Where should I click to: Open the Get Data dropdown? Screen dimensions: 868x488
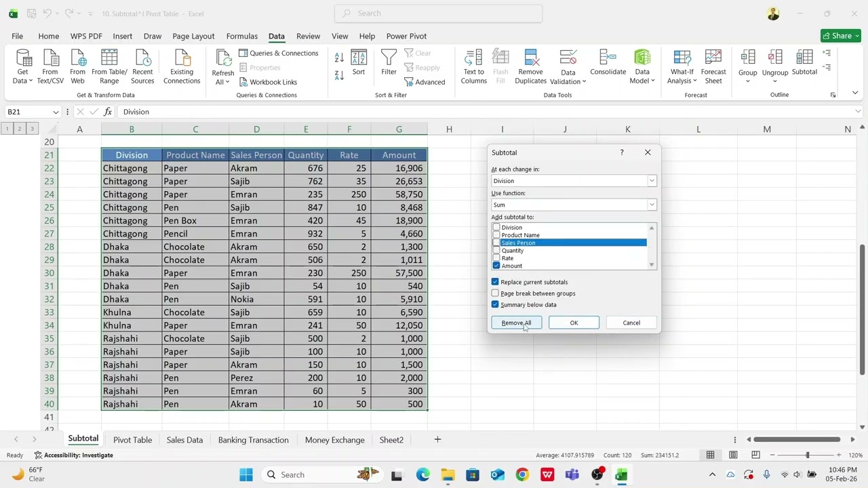click(22, 67)
